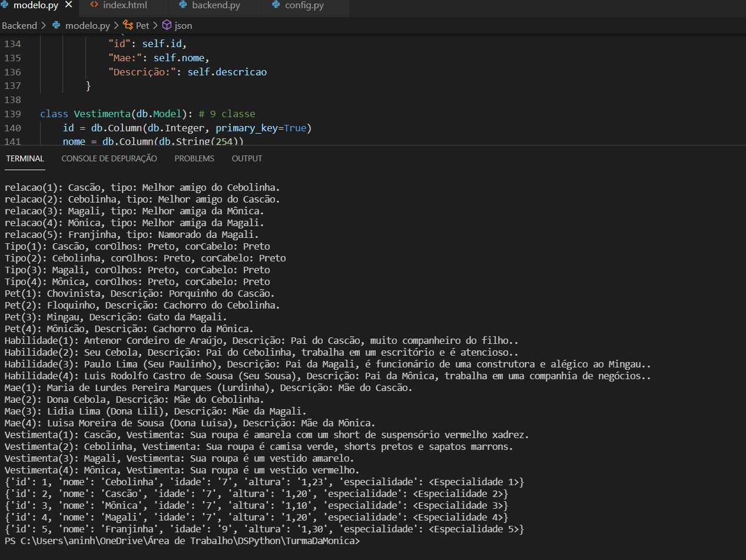This screenshot has width=746, height=560.
Task: Open the OUTPUT panel
Action: coord(247,158)
